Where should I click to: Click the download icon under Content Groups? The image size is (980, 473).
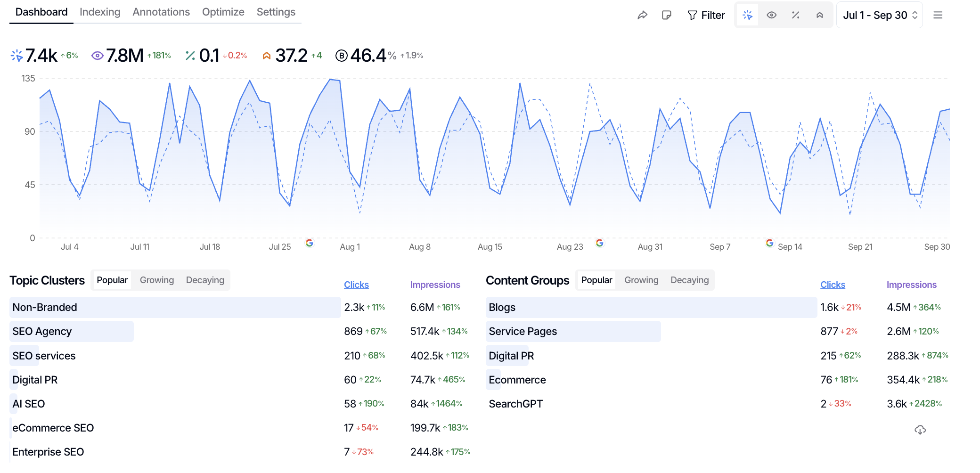pyautogui.click(x=920, y=429)
